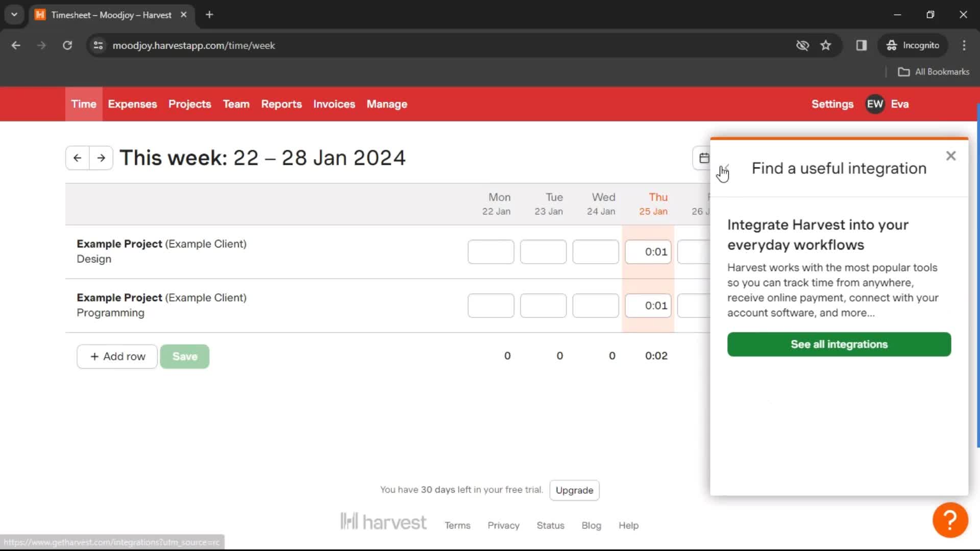Click the Programming task label
The image size is (980, 551).
(x=110, y=313)
